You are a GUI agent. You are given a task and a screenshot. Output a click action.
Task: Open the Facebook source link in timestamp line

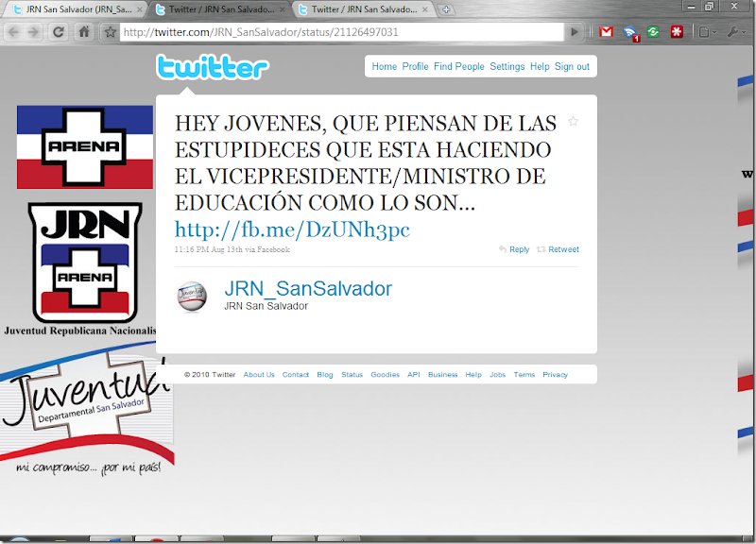(273, 249)
